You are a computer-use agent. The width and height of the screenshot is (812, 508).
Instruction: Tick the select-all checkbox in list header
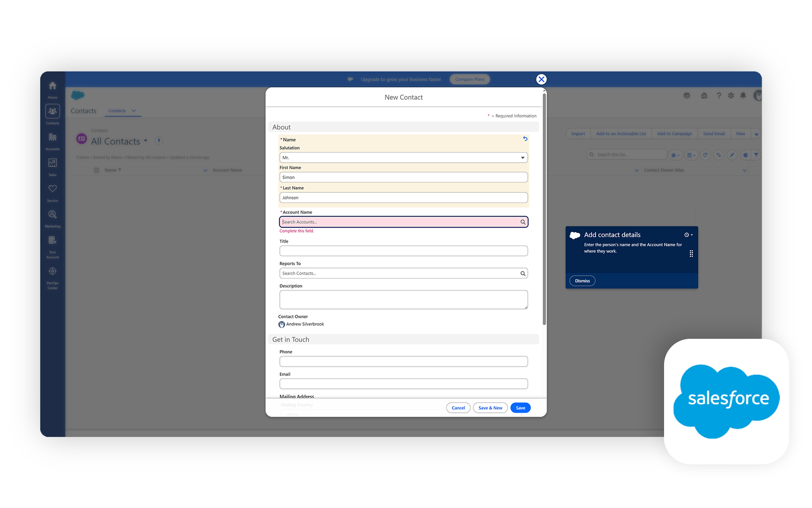(x=96, y=170)
